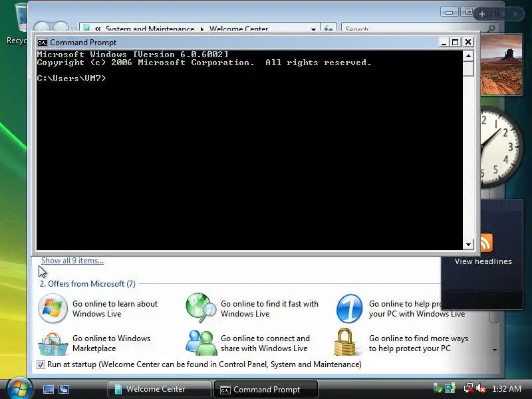Click the analog clock gadget

pyautogui.click(x=501, y=146)
